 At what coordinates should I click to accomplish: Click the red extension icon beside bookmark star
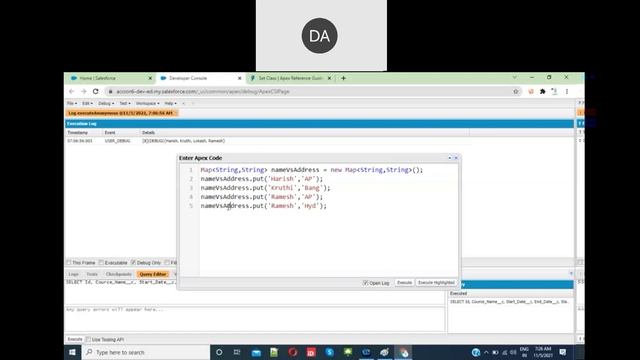click(x=531, y=91)
